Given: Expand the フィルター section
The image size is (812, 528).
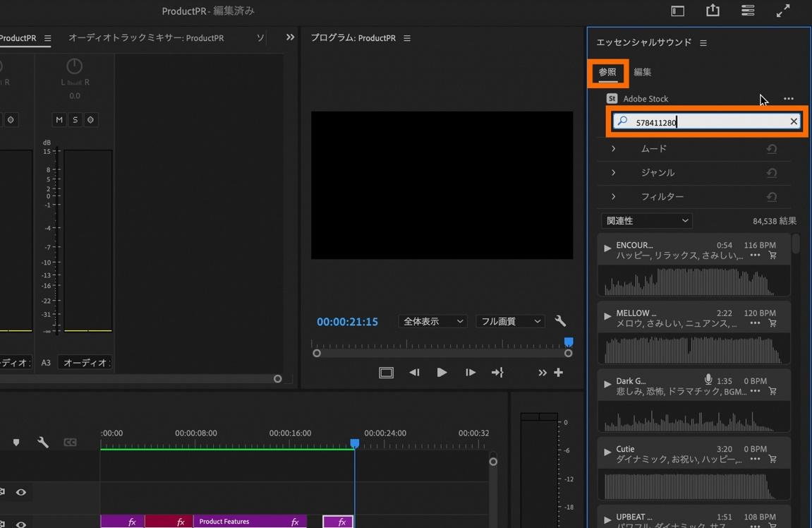Looking at the screenshot, I should click(613, 197).
